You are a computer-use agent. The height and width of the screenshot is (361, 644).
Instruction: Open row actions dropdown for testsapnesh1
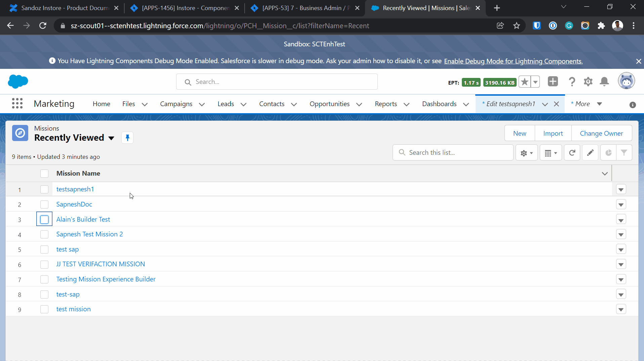coord(621,190)
